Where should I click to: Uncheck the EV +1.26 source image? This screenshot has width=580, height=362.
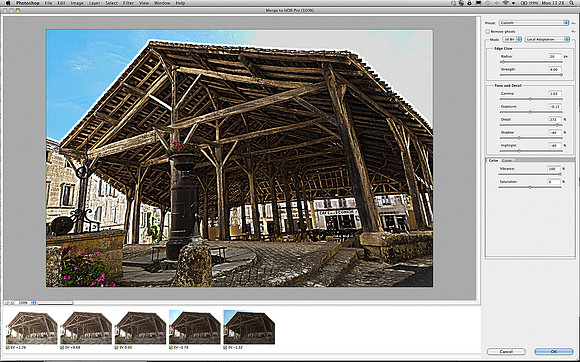(8, 348)
